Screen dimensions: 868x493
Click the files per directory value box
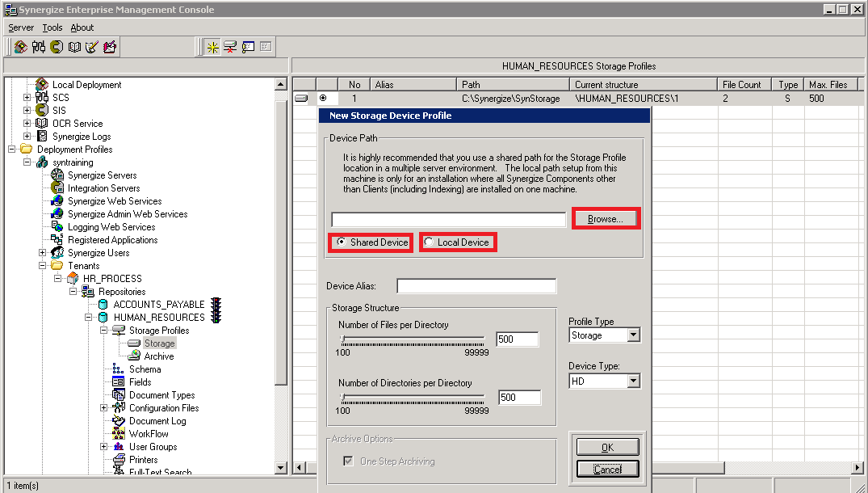[x=518, y=339]
